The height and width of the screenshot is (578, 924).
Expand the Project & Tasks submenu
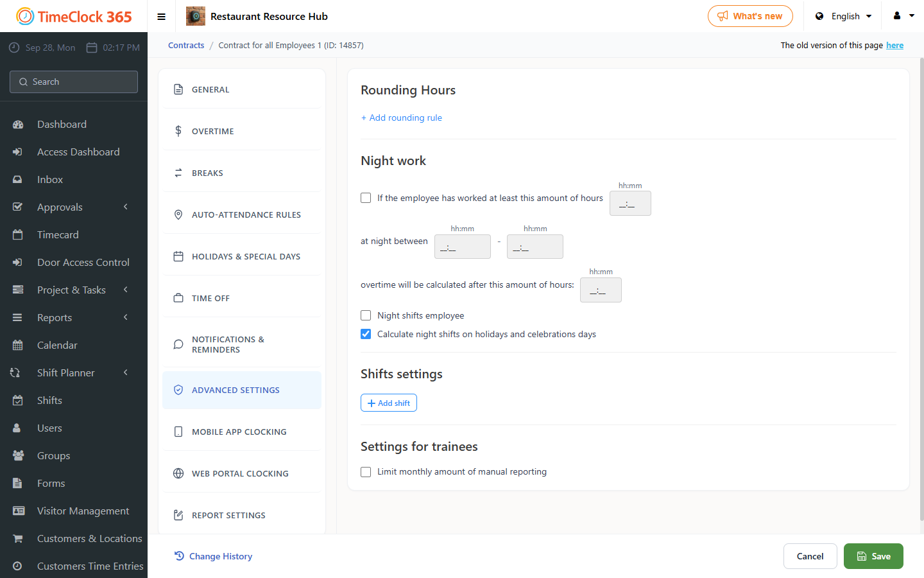tap(74, 290)
